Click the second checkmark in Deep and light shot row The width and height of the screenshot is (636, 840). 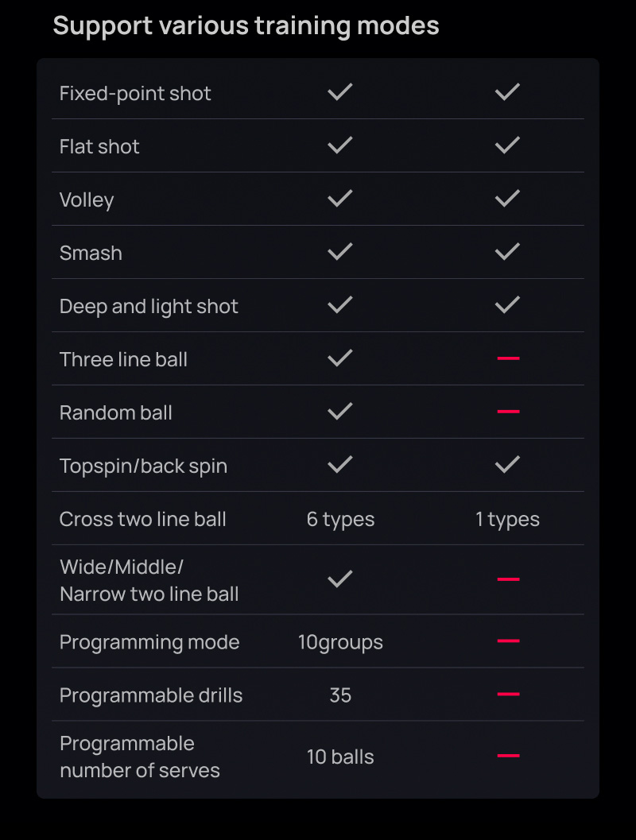point(507,305)
